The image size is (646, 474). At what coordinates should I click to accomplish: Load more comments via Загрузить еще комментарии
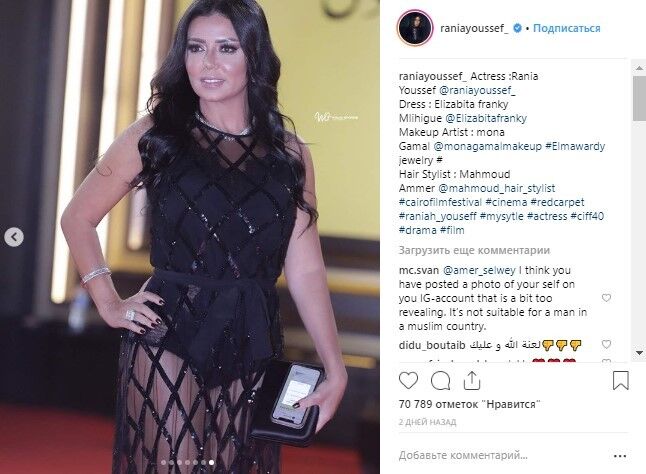point(474,250)
